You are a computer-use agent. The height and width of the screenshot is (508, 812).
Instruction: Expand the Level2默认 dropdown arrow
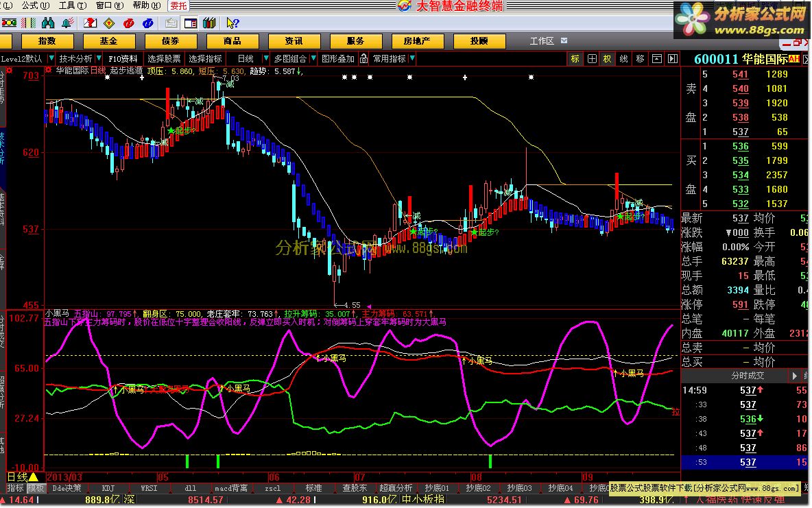pos(51,58)
